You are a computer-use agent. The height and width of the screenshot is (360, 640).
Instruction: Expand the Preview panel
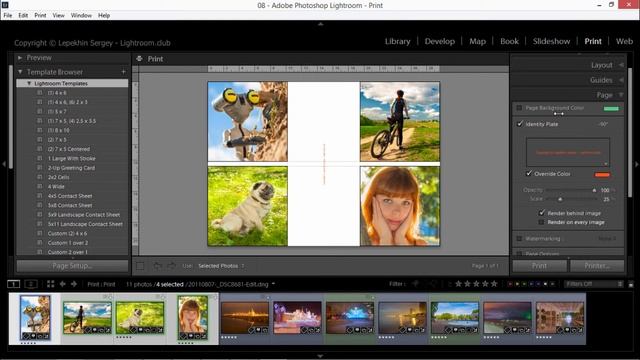pyautogui.click(x=20, y=58)
